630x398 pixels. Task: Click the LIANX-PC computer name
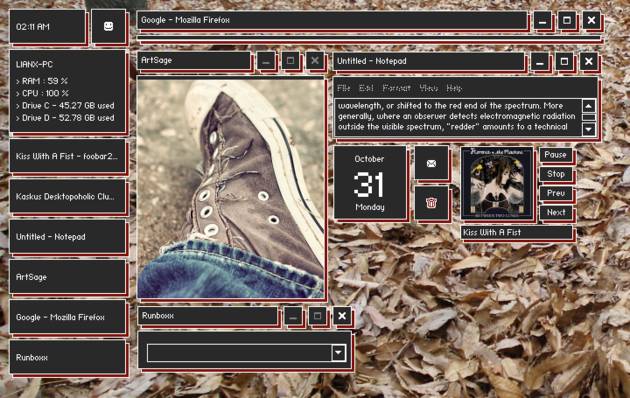[x=34, y=64]
